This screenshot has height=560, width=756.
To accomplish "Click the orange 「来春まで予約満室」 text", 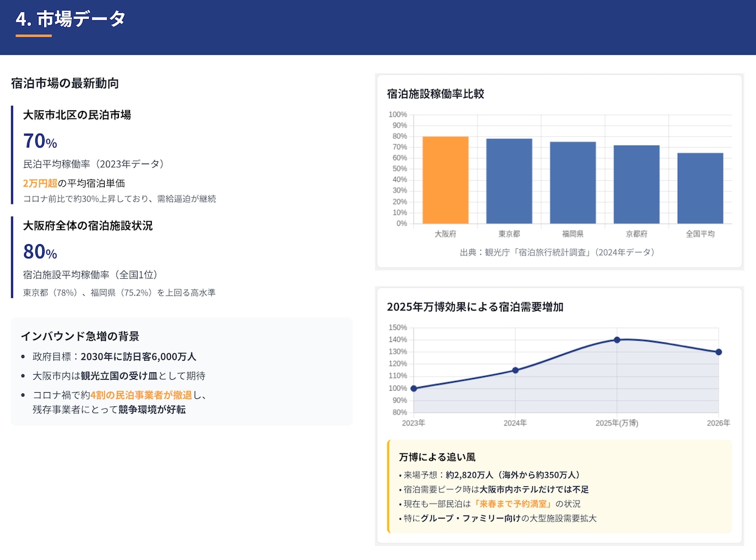I will click(512, 504).
